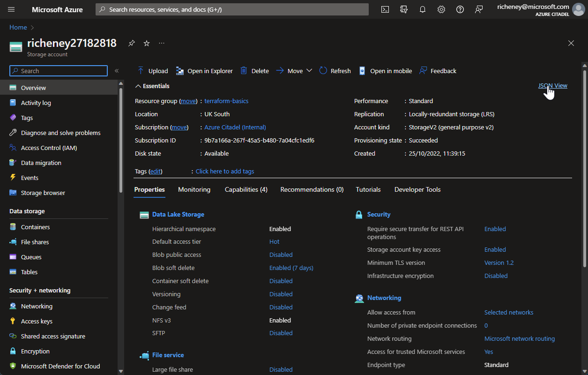
Task: Open storage account in Explorer
Action: 204,70
